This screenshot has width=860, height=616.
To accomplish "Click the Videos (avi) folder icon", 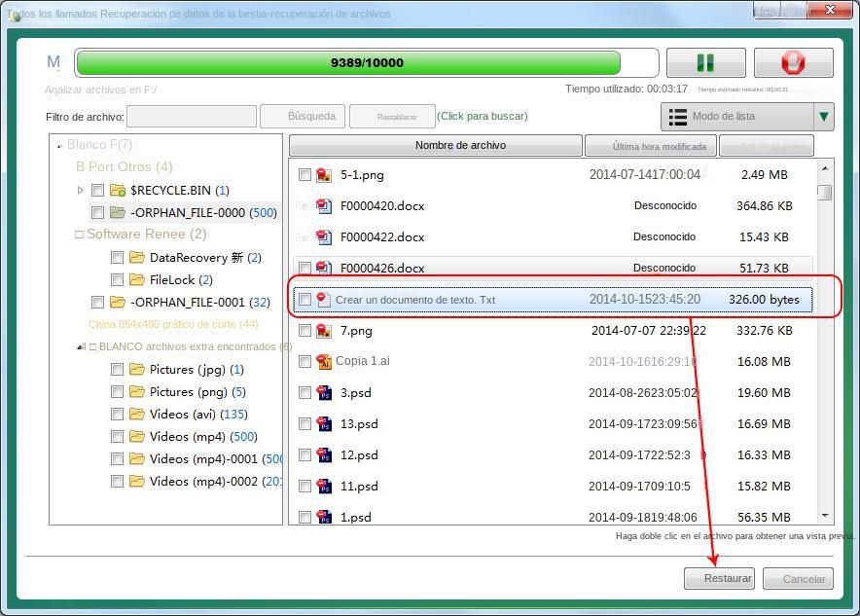I will click(136, 415).
